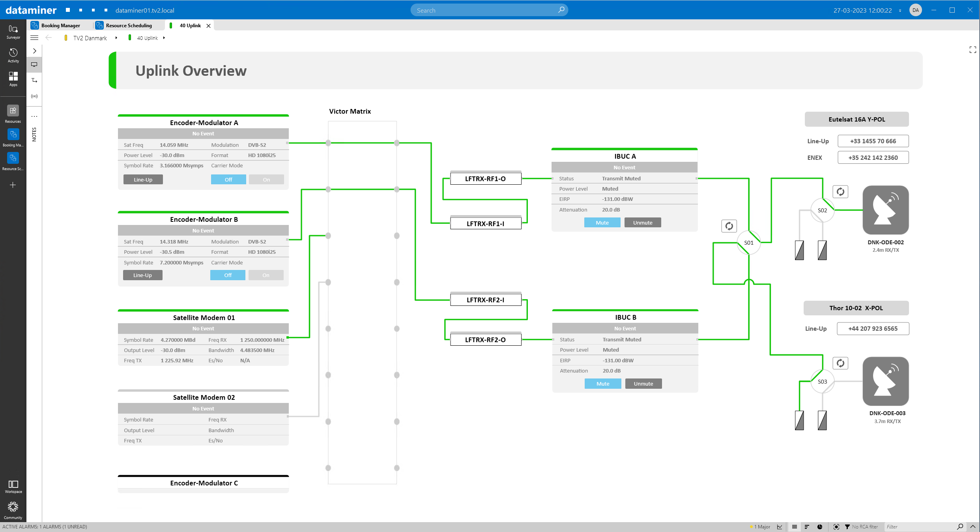The width and height of the screenshot is (980, 532).
Task: Select the spectrum signal view icon
Action: (34, 96)
